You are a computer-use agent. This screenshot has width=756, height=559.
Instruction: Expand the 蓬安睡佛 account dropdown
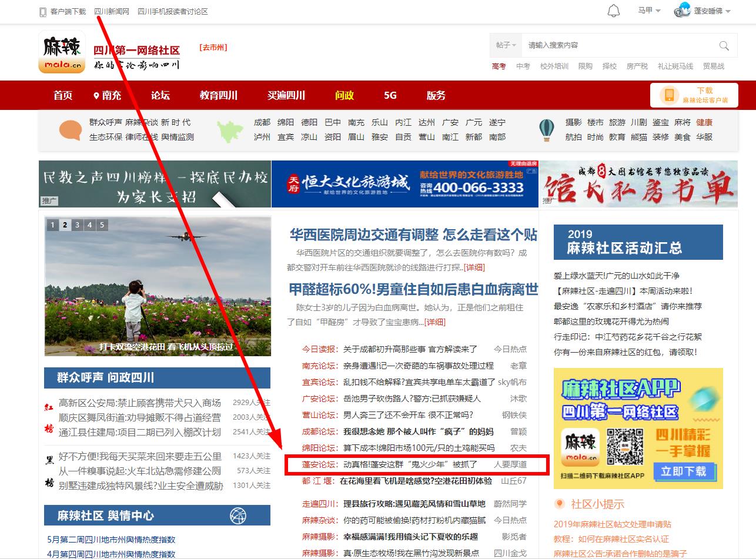pos(711,11)
